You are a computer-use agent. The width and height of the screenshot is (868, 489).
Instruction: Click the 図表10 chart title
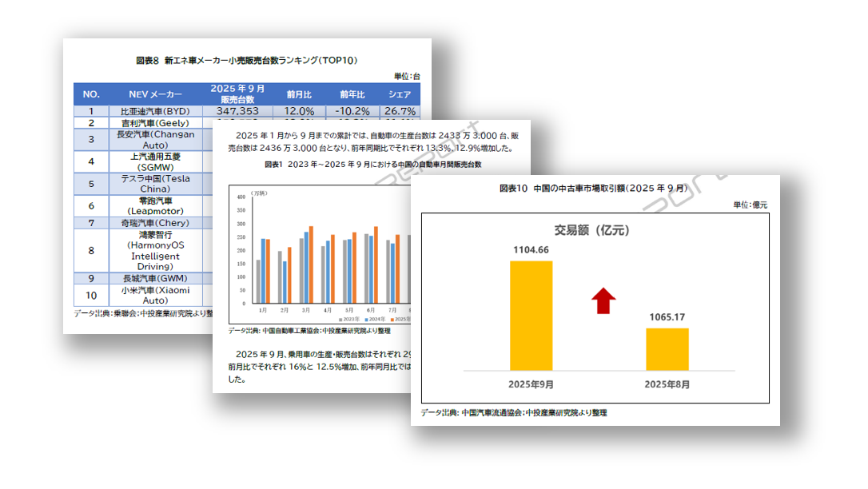pyautogui.click(x=595, y=188)
